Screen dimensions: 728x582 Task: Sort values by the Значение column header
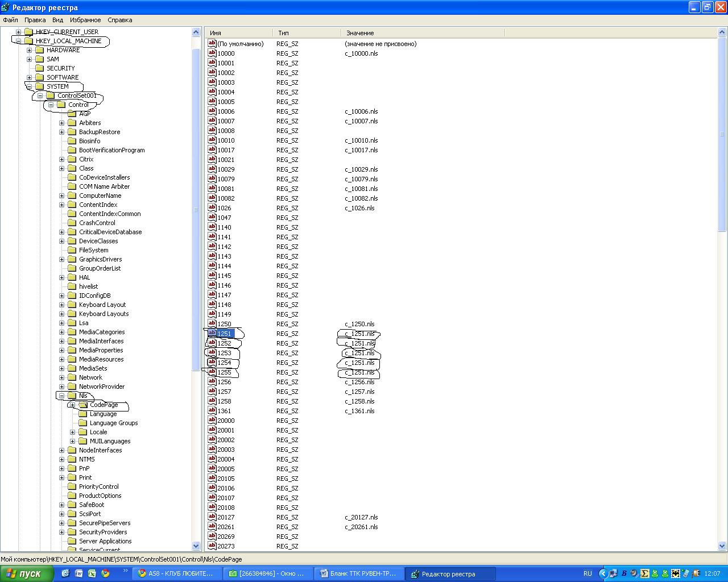(421, 33)
